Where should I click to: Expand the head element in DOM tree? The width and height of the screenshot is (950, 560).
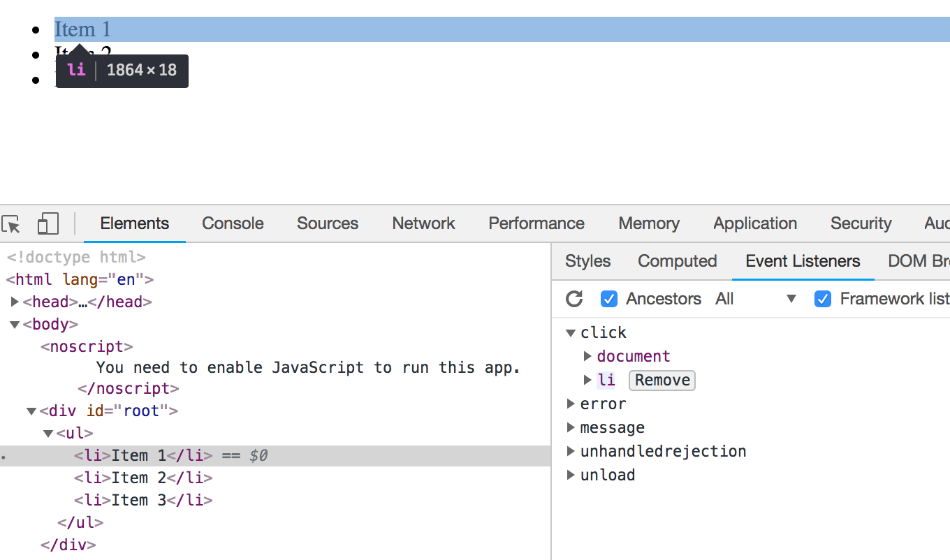tap(15, 302)
